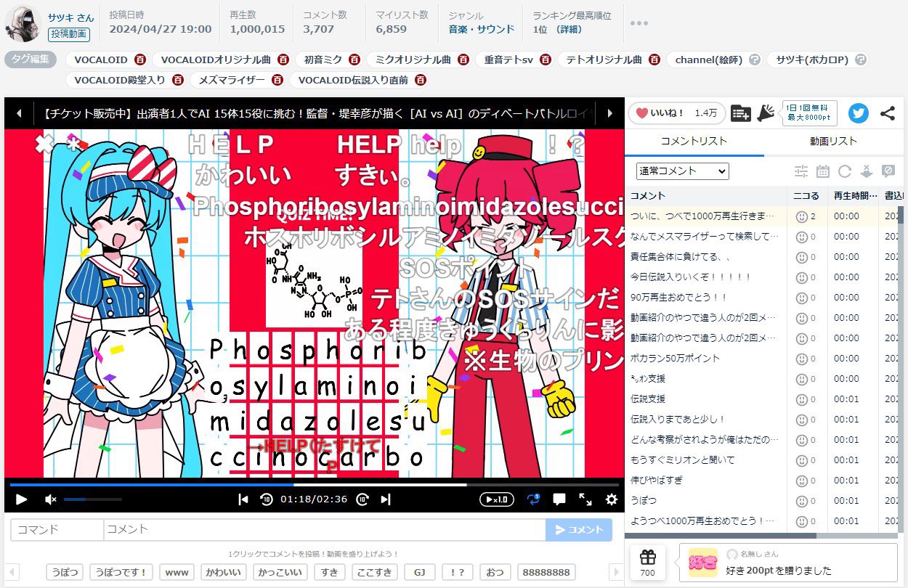Image resolution: width=908 pixels, height=588 pixels.
Task: Nikoru the 今日伝説入りいくぞ comment
Action: click(x=801, y=277)
